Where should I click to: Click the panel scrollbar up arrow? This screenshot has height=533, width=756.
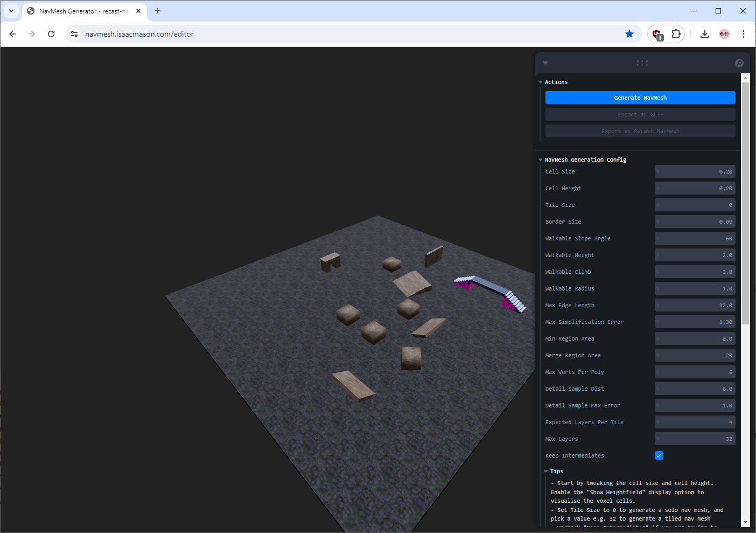tap(745, 78)
